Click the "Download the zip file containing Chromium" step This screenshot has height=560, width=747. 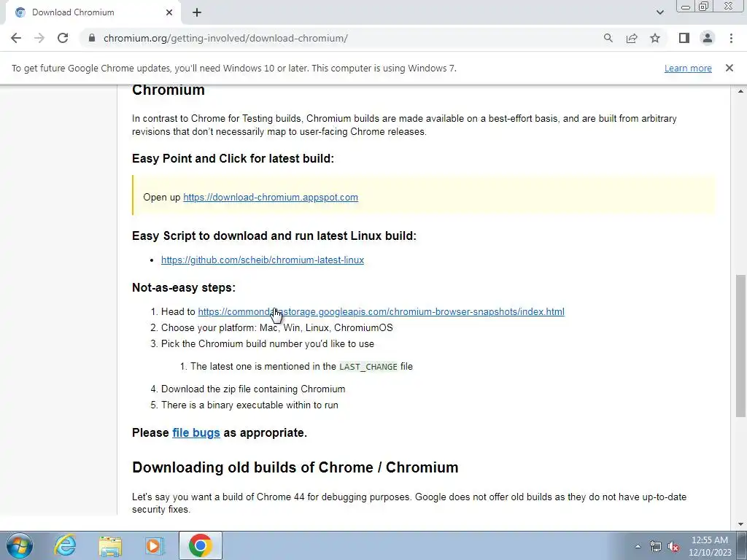click(253, 389)
